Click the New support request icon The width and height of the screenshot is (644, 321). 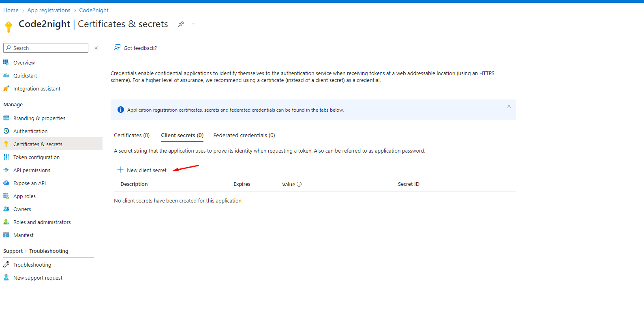point(6,278)
